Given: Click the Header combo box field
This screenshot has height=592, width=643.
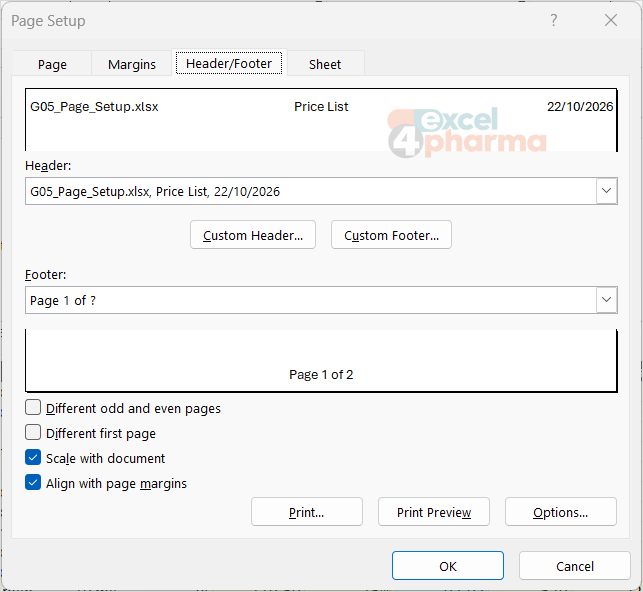Looking at the screenshot, I should pyautogui.click(x=321, y=191).
